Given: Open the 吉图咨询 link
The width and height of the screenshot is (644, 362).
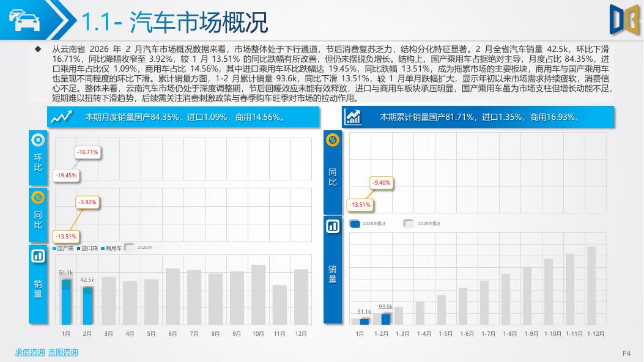Looking at the screenshot, I should point(63,352).
